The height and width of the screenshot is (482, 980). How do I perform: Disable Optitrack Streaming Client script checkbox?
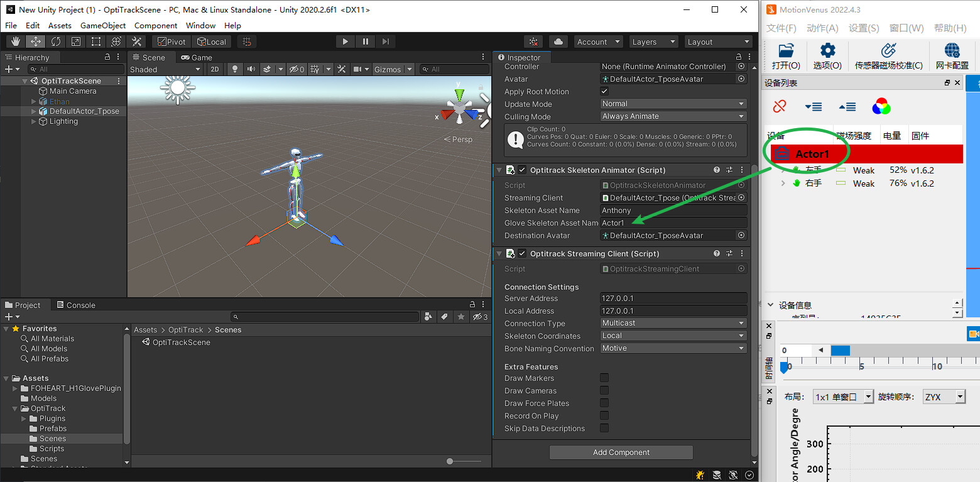click(522, 253)
